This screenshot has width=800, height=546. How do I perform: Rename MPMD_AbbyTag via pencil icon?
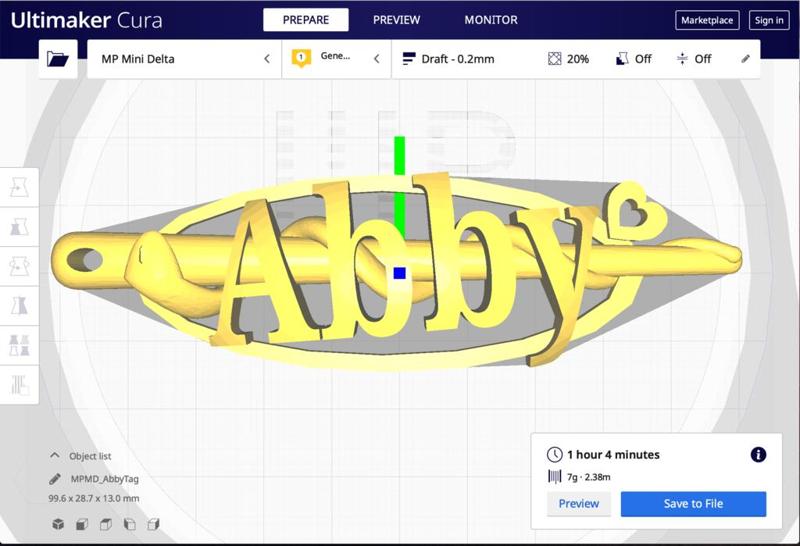pos(55,479)
